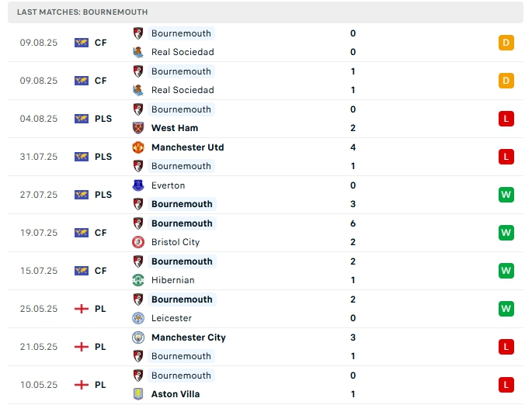The height and width of the screenshot is (405, 532).
Task: Click the green W badge for the Bristol City match
Action: 506,233
